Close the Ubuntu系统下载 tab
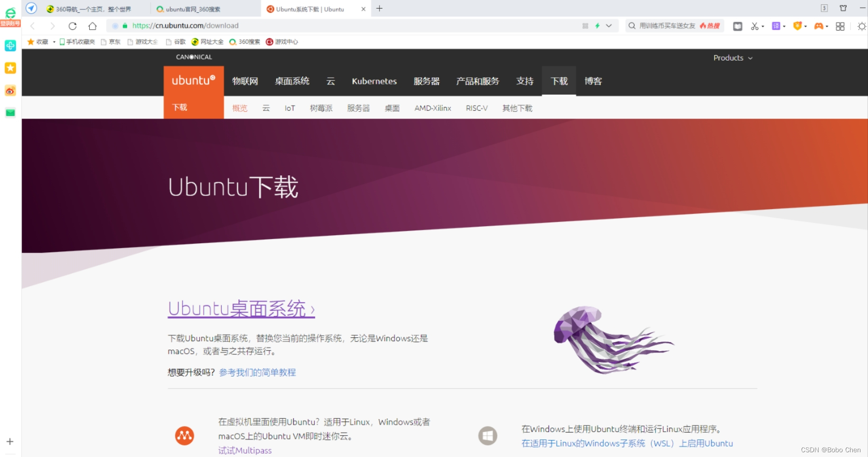868x457 pixels. point(364,9)
